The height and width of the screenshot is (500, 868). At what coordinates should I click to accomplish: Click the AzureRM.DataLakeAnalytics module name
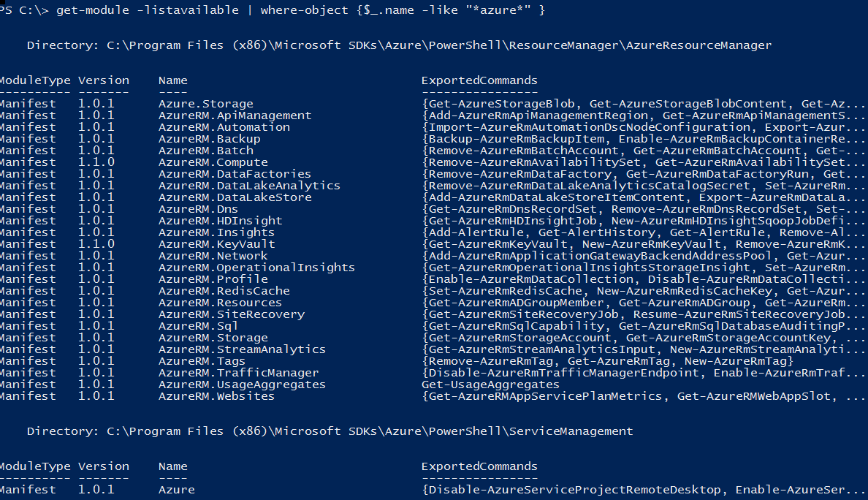tap(249, 186)
